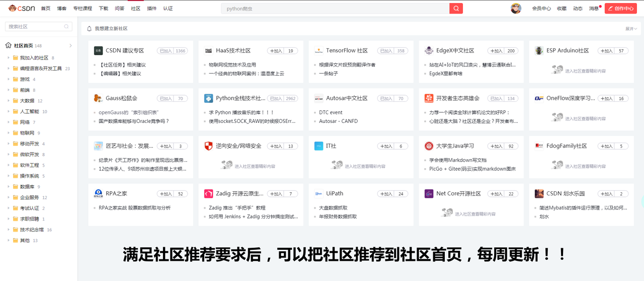Click 已加入 on CSDN 建议专区
The image size is (644, 281).
[165, 51]
